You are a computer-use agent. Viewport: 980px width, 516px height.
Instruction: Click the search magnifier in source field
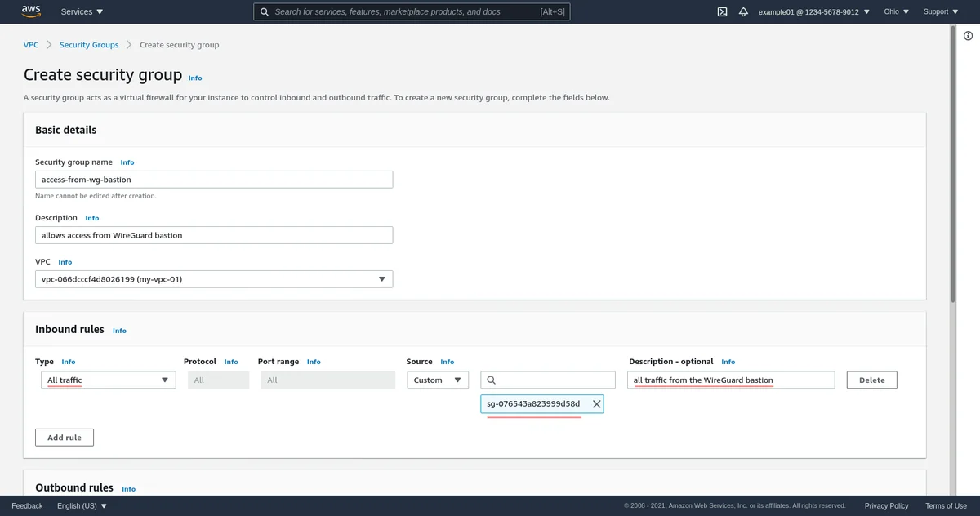pyautogui.click(x=492, y=380)
